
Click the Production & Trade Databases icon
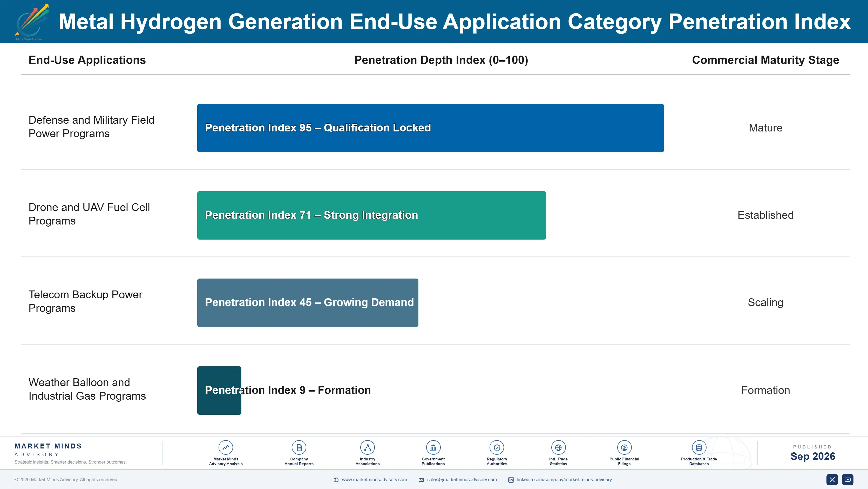pyautogui.click(x=699, y=447)
